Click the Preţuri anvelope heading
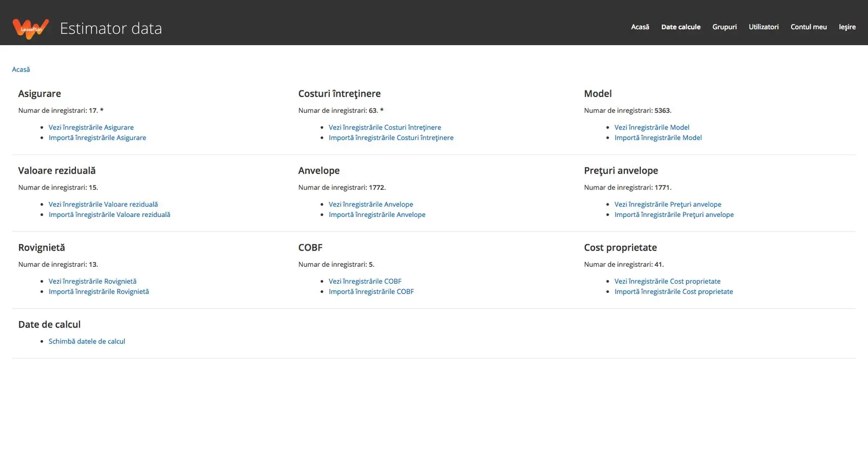Image resolution: width=868 pixels, height=454 pixels. click(621, 171)
